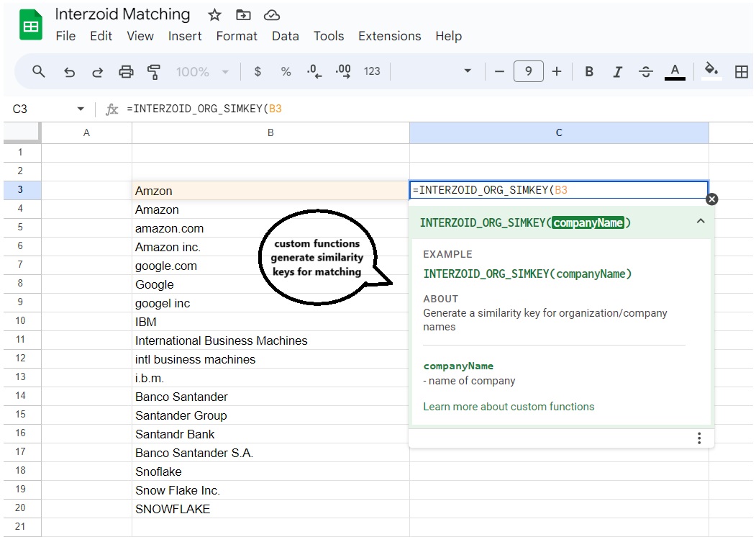756x537 pixels.
Task: Open the Tools menu
Action: pyautogui.click(x=329, y=36)
